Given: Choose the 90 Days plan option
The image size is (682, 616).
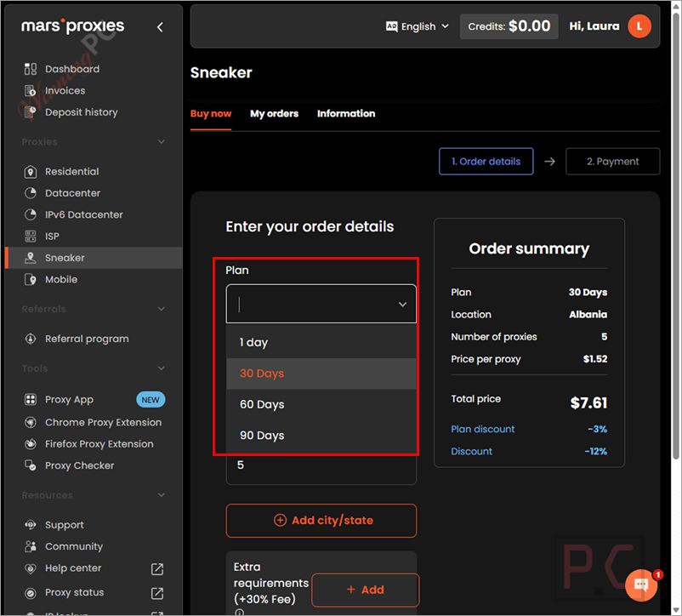Looking at the screenshot, I should [x=321, y=435].
